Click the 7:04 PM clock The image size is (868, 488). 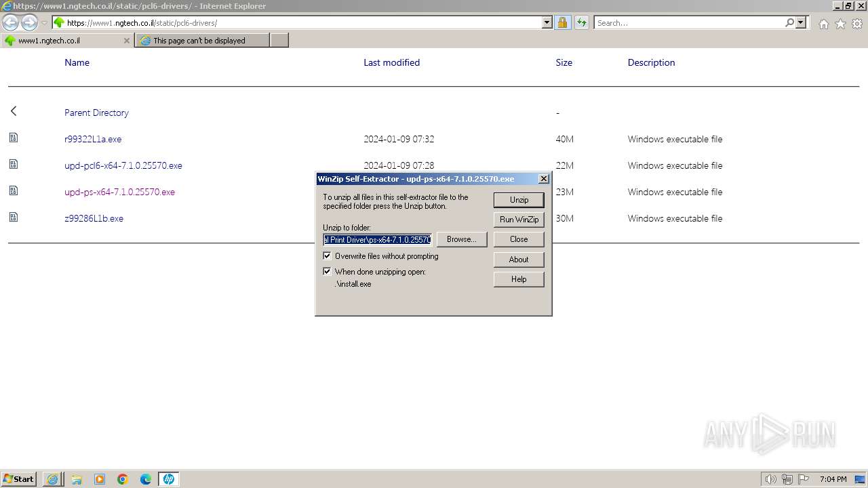point(833,479)
